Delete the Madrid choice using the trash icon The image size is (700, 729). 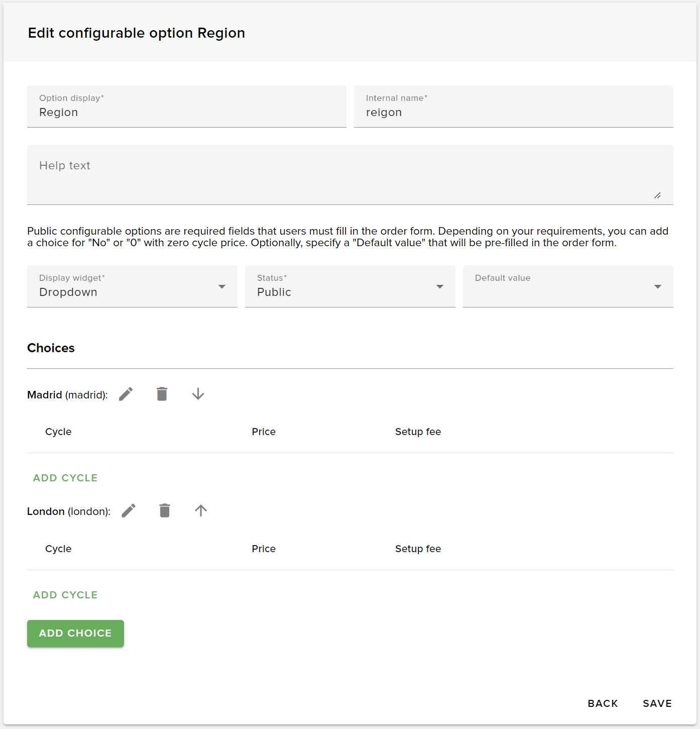[x=162, y=394]
